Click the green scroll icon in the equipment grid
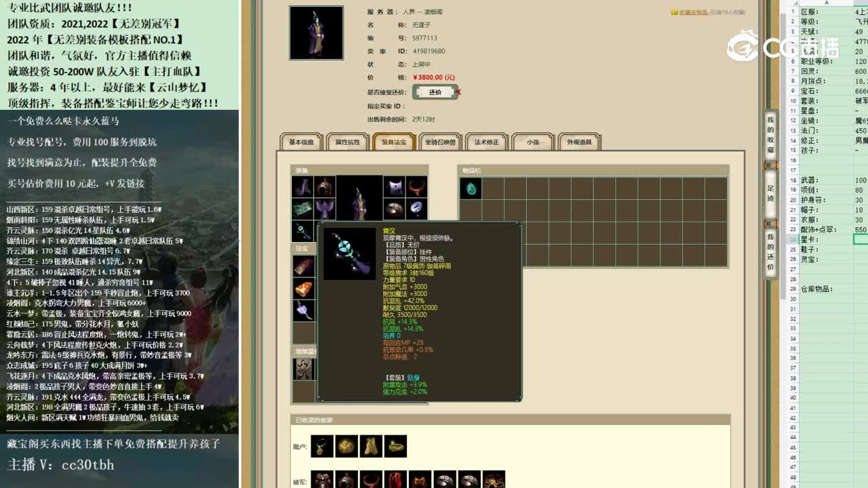 (302, 207)
